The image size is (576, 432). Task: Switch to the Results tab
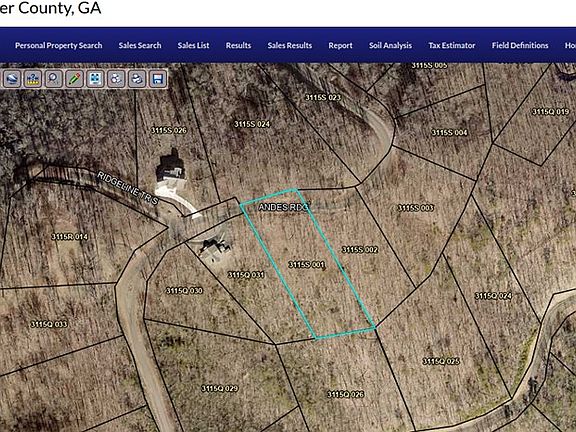point(238,46)
